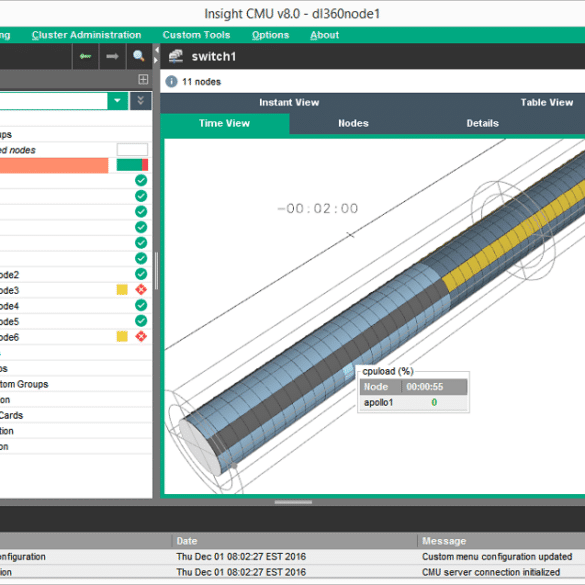Click the topmost green check status icon in the node list
This screenshot has width=585, height=585.
pyautogui.click(x=141, y=181)
